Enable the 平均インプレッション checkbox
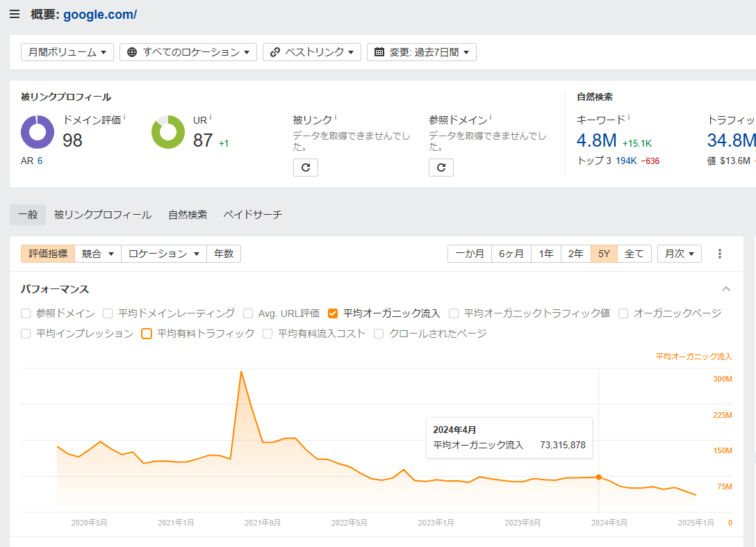756x547 pixels. pyautogui.click(x=26, y=334)
